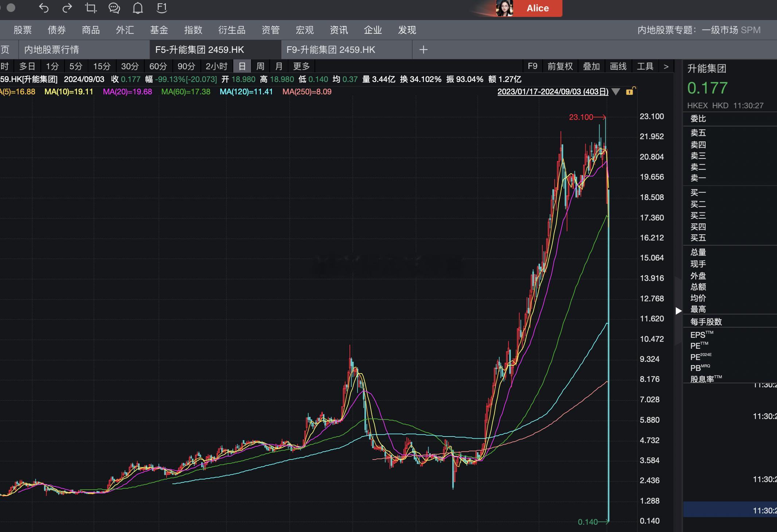This screenshot has height=532, width=777.
Task: Open the 外汇 menu
Action: [125, 30]
